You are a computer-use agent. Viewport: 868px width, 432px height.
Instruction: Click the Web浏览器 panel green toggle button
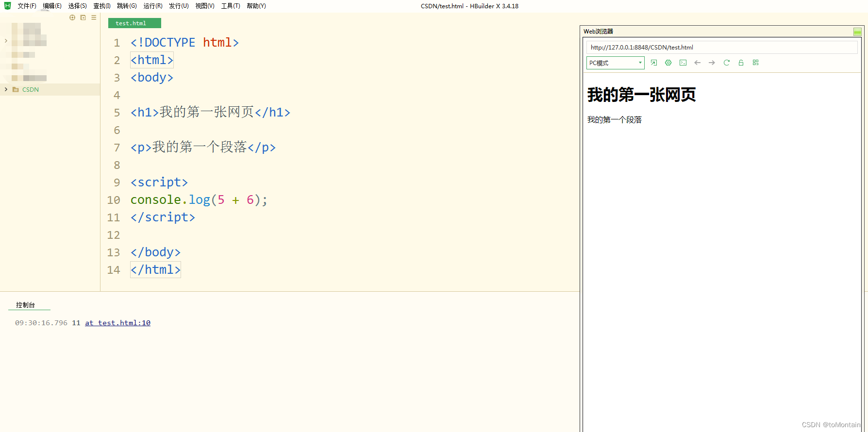pyautogui.click(x=857, y=32)
